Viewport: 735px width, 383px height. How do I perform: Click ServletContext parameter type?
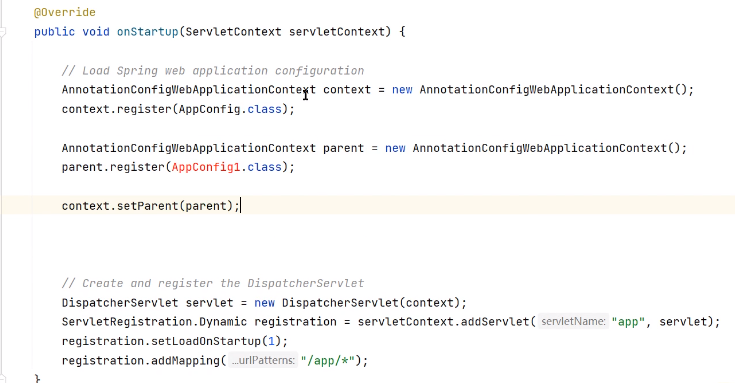(x=233, y=32)
